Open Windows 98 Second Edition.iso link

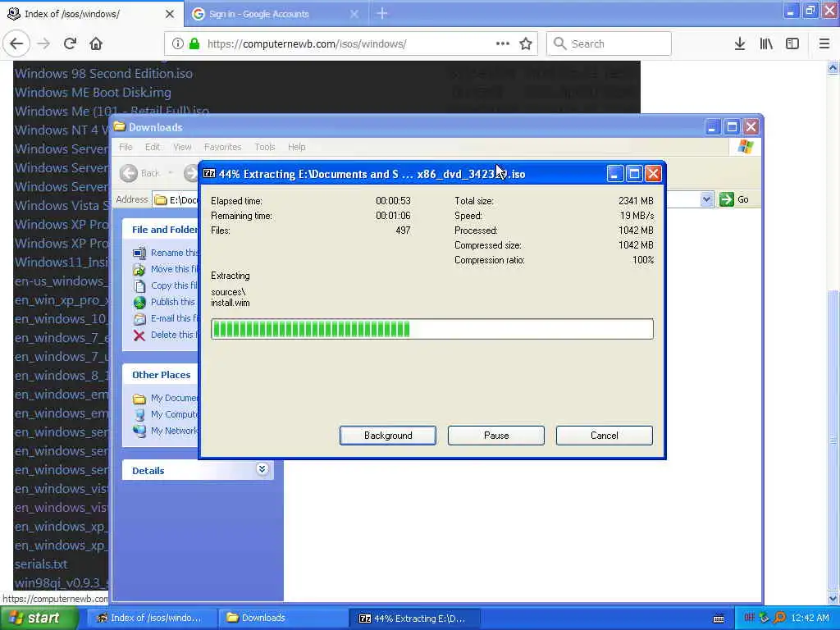click(103, 73)
